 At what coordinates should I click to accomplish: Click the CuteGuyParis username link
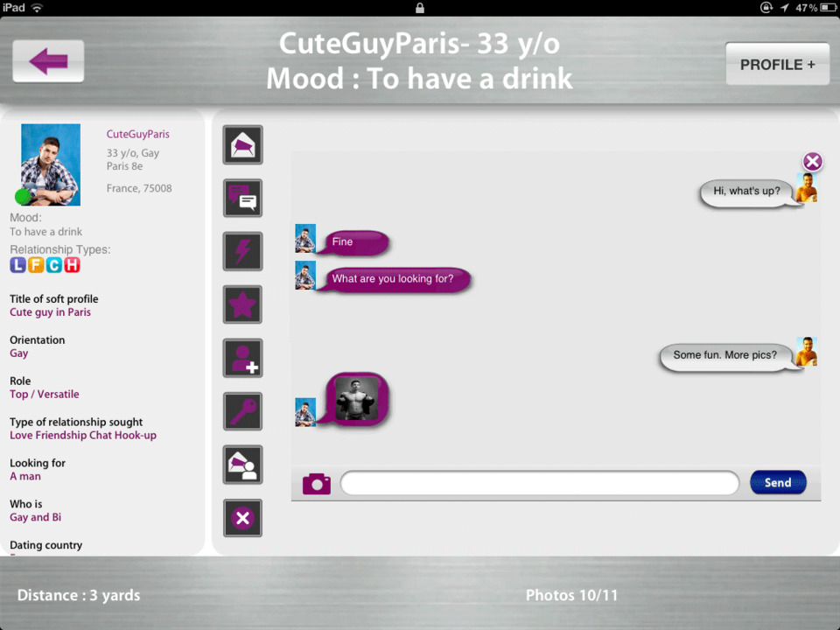coord(138,134)
